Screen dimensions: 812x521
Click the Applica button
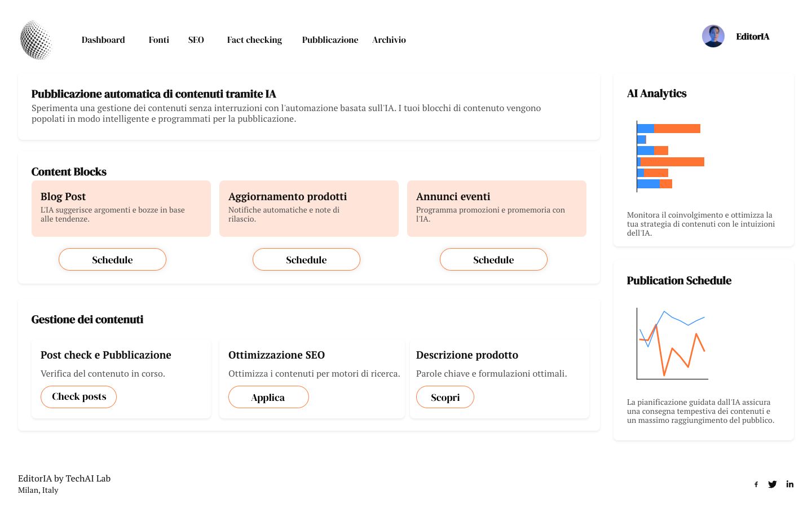[268, 397]
